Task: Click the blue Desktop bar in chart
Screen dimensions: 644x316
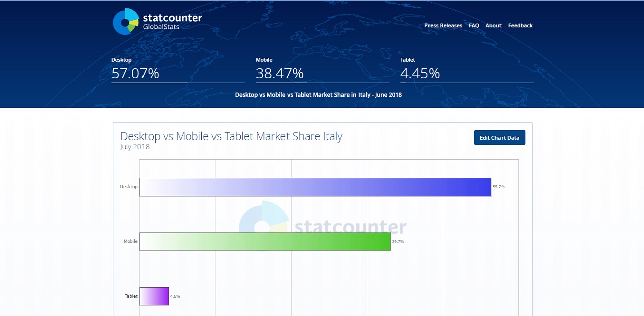Action: point(315,187)
